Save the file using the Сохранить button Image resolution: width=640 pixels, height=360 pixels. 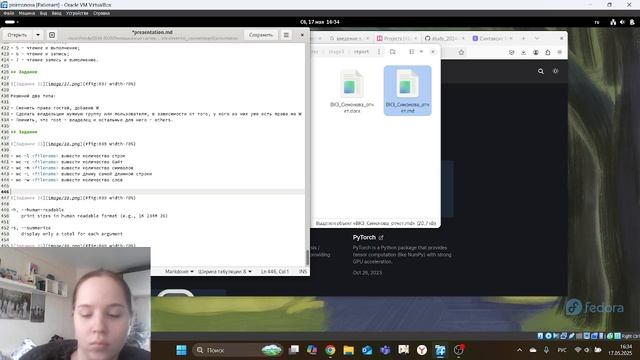click(x=260, y=35)
